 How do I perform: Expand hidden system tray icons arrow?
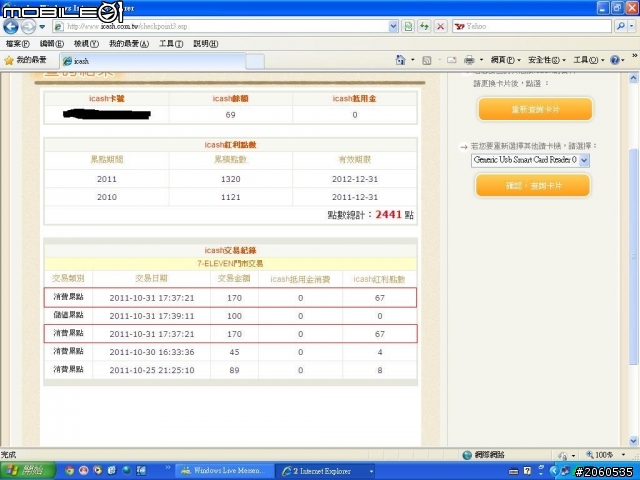point(553,471)
